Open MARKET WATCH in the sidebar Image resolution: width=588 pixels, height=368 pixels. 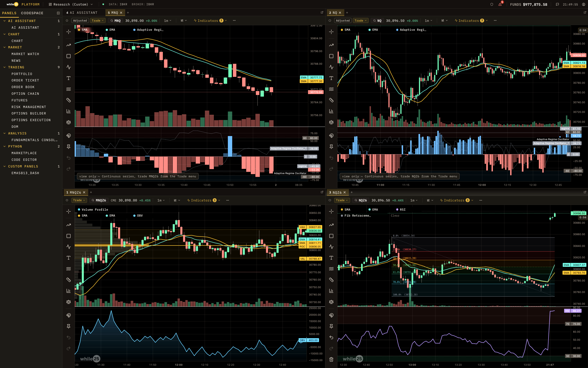pyautogui.click(x=25, y=54)
